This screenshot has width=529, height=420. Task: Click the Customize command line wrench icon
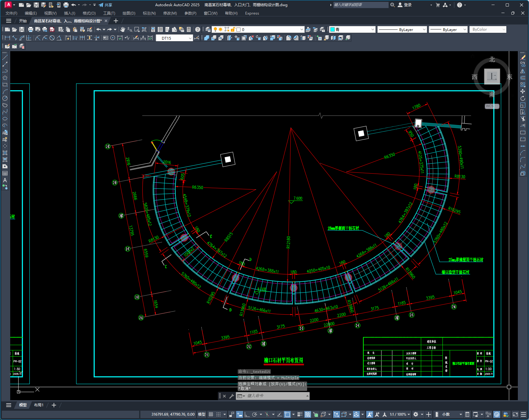(231, 396)
